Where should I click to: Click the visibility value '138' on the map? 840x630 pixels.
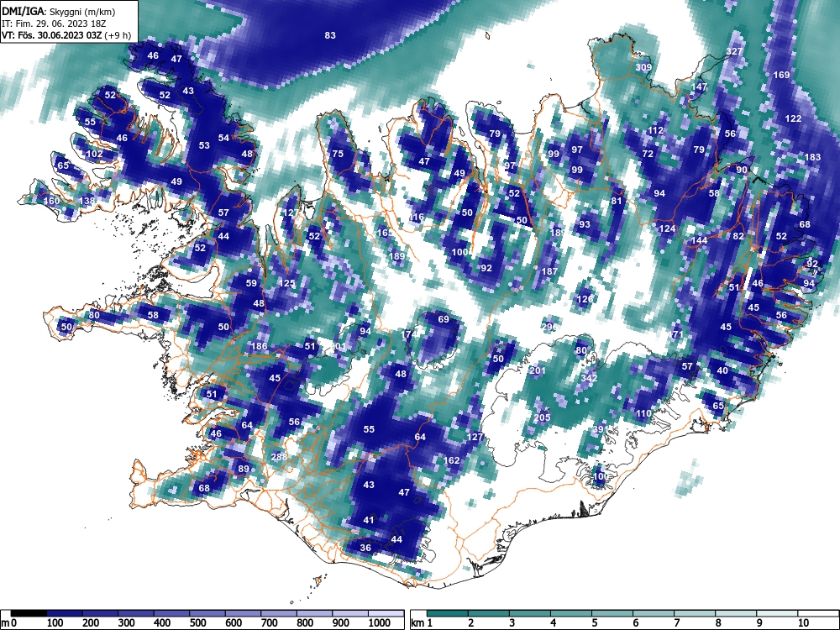[87, 201]
